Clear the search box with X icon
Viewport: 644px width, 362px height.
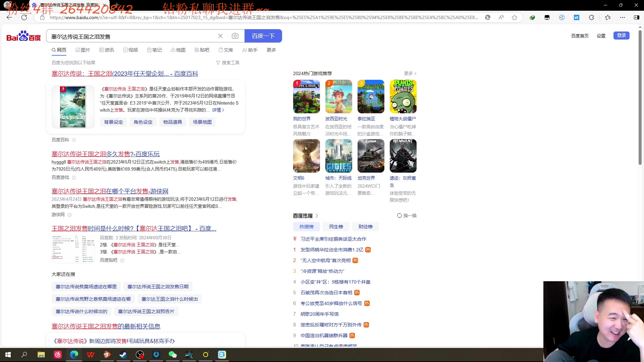tap(220, 36)
